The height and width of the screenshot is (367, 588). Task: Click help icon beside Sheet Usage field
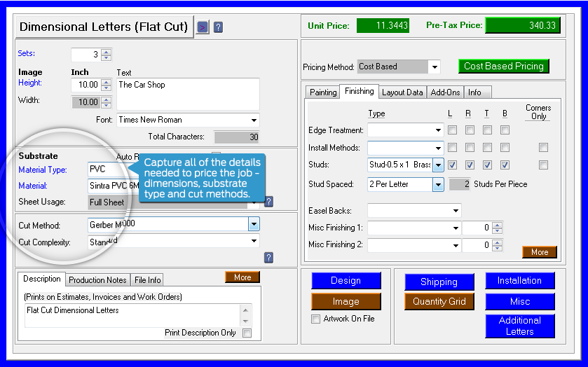point(268,202)
